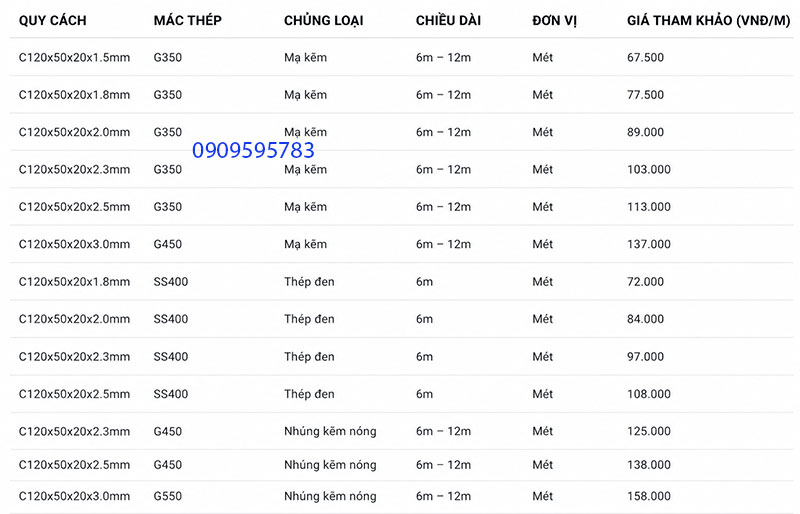Image resolution: width=800 pixels, height=514 pixels.
Task: Click SS400 in the 72.000 row
Action: pos(171,282)
